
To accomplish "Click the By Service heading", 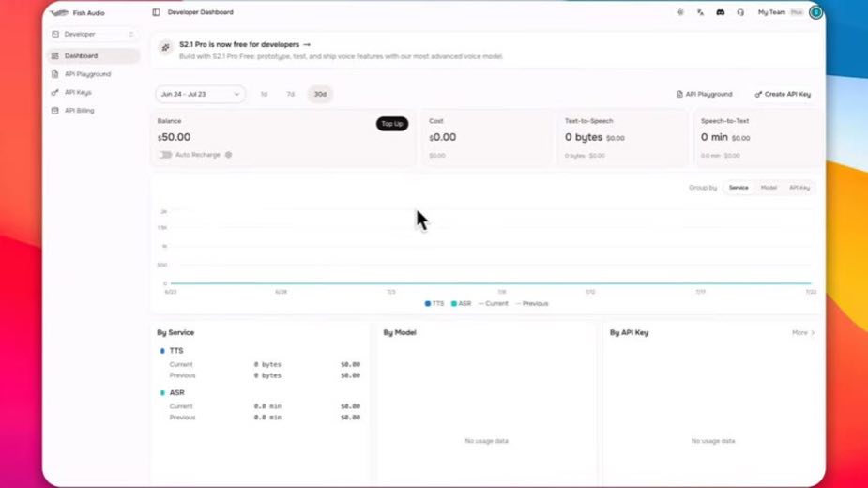I will pyautogui.click(x=175, y=333).
